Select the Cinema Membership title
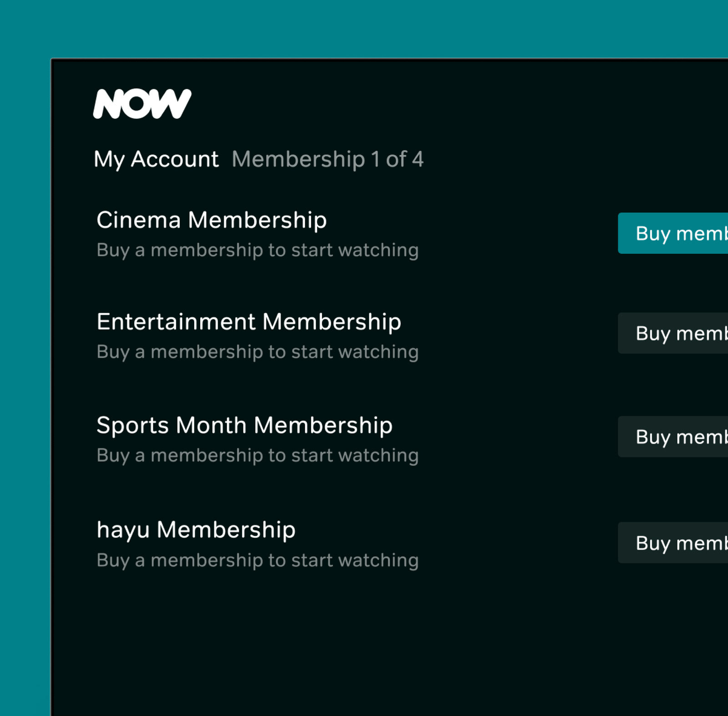The height and width of the screenshot is (716, 728). tap(212, 220)
